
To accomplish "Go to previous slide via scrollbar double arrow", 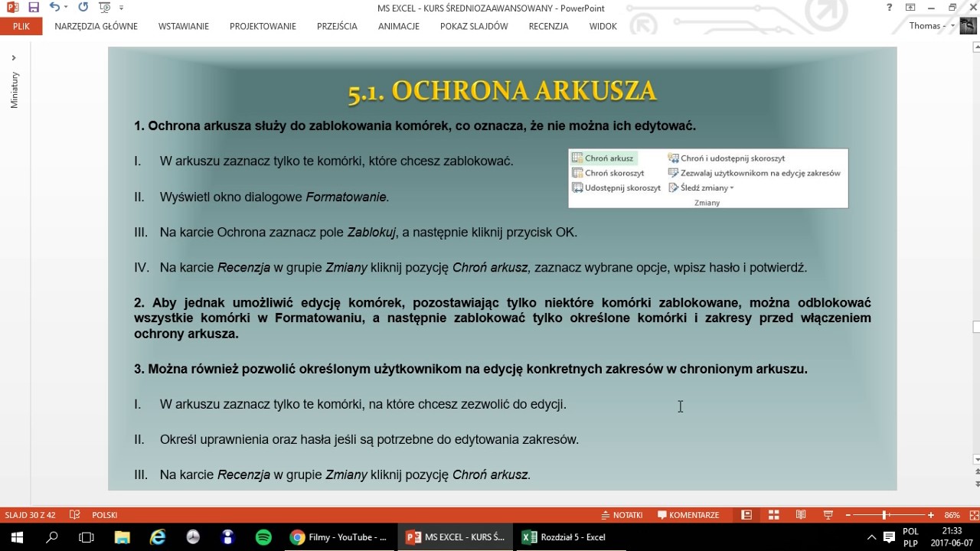I will pyautogui.click(x=976, y=472).
